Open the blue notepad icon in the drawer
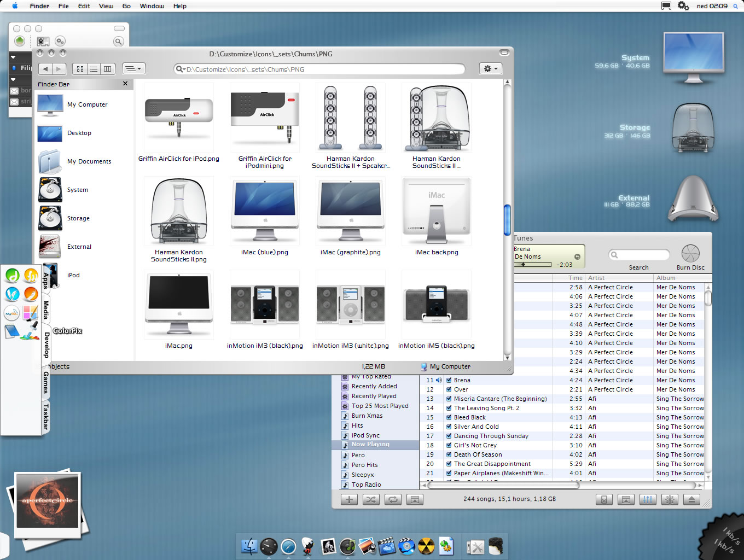This screenshot has width=744, height=560. (11, 331)
